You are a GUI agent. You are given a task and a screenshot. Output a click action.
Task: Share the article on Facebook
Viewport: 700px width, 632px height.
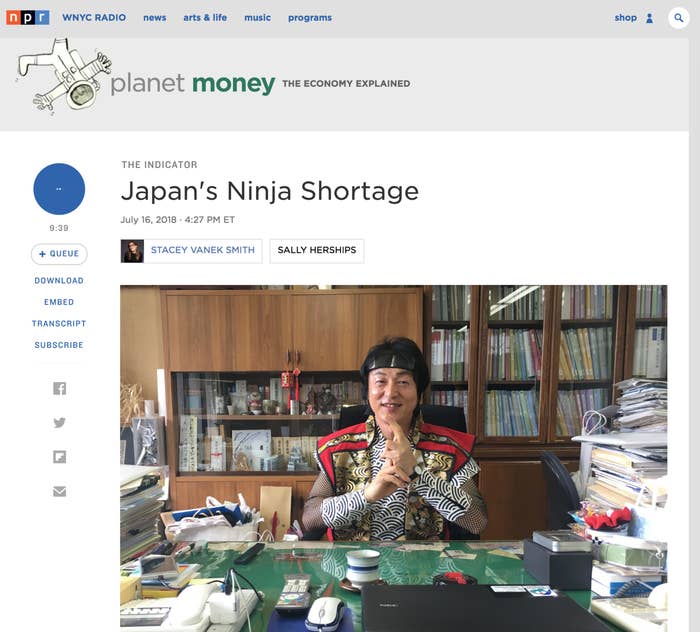(59, 388)
